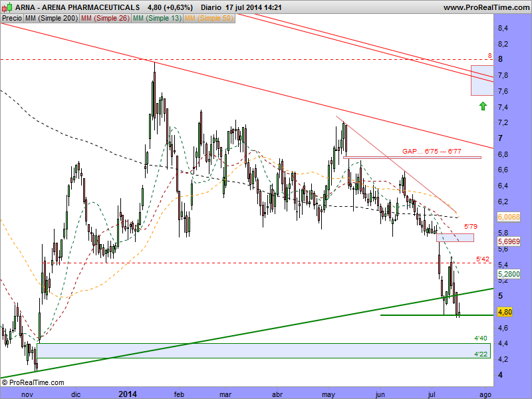The width and height of the screenshot is (532, 399).
Task: Click the small red 8 level label
Action: 489,55
